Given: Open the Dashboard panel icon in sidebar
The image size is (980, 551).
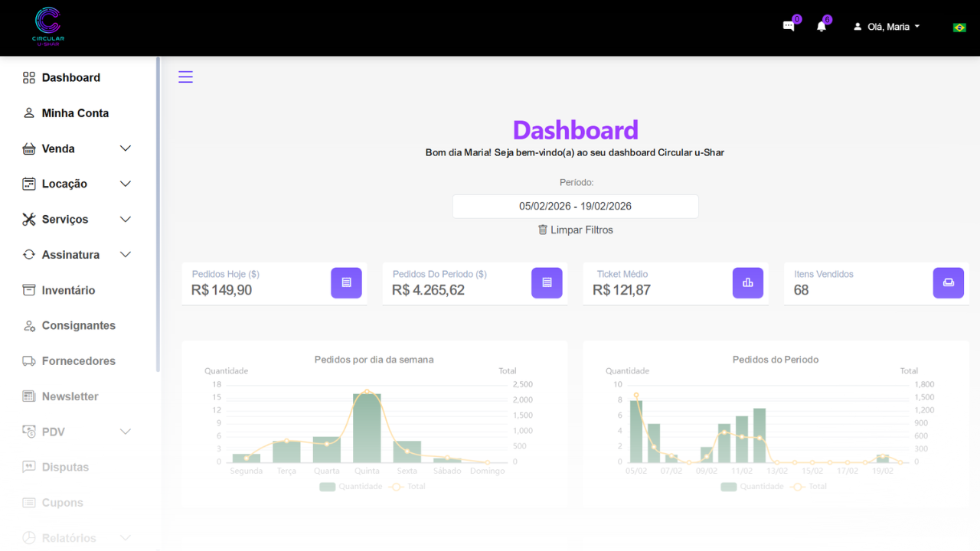Looking at the screenshot, I should pos(28,77).
